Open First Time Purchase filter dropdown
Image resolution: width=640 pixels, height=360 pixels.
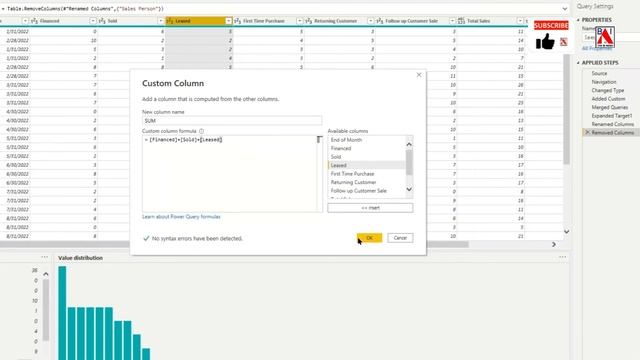pyautogui.click(x=300, y=21)
